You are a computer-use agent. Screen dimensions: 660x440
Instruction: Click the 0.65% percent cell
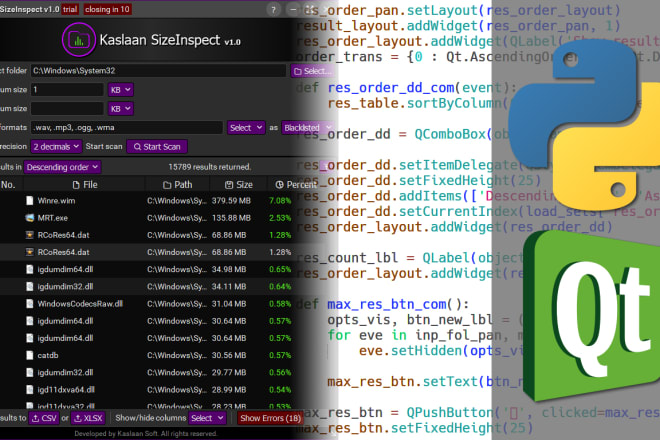click(280, 269)
